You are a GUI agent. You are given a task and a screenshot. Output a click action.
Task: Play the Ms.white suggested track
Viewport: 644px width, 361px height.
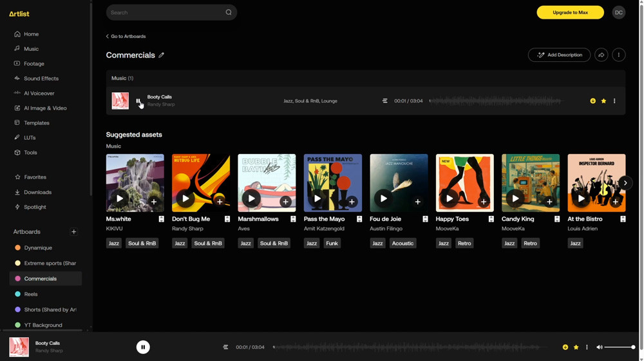120,199
